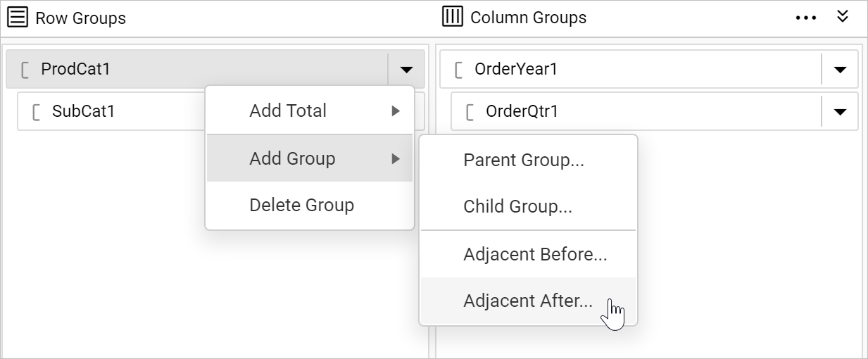Expand the Add Group submenu arrow
This screenshot has width=868, height=359.
[396, 159]
